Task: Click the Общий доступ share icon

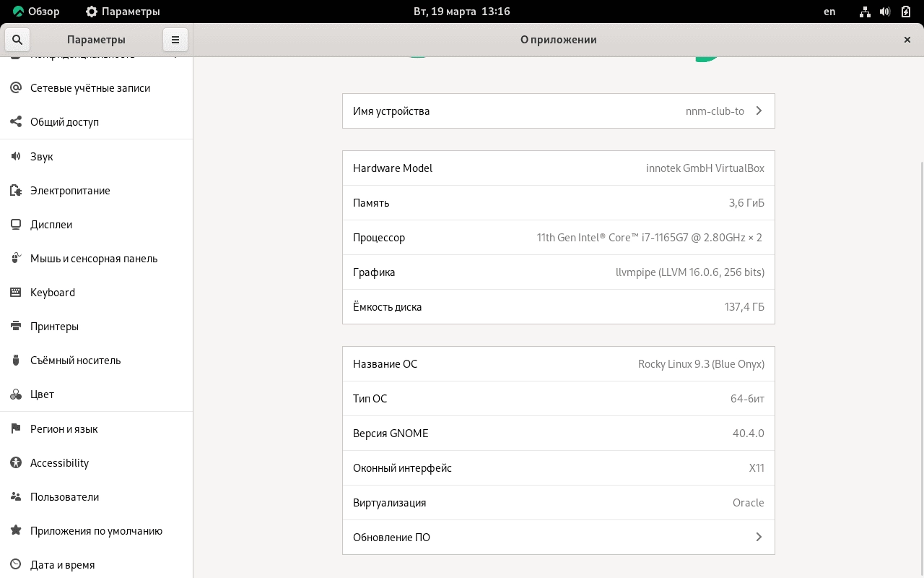Action: point(16,121)
